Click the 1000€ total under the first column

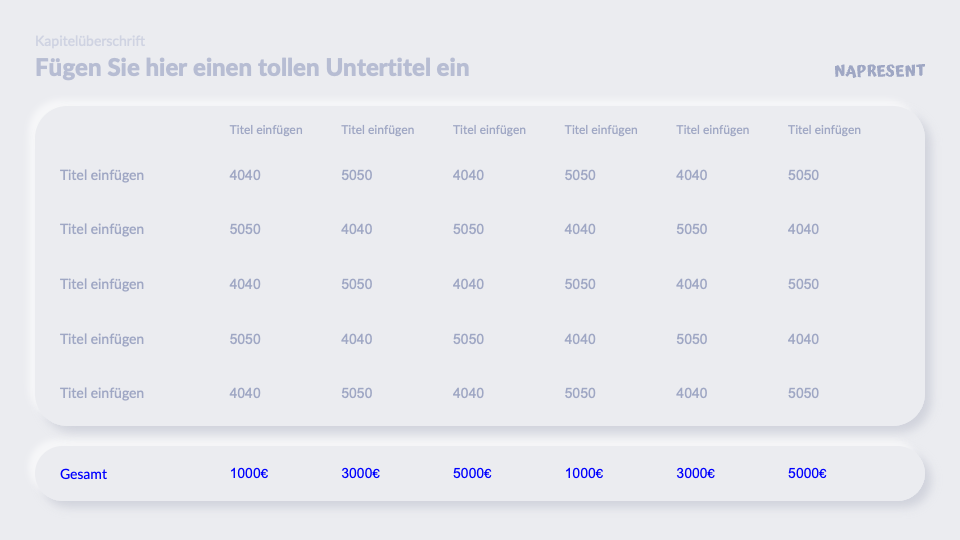pos(249,473)
